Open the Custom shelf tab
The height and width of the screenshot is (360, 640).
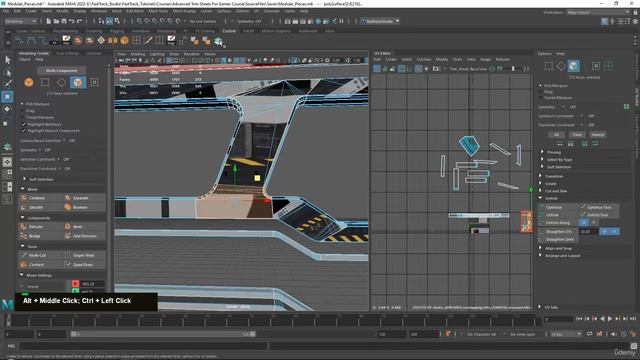[x=229, y=31]
